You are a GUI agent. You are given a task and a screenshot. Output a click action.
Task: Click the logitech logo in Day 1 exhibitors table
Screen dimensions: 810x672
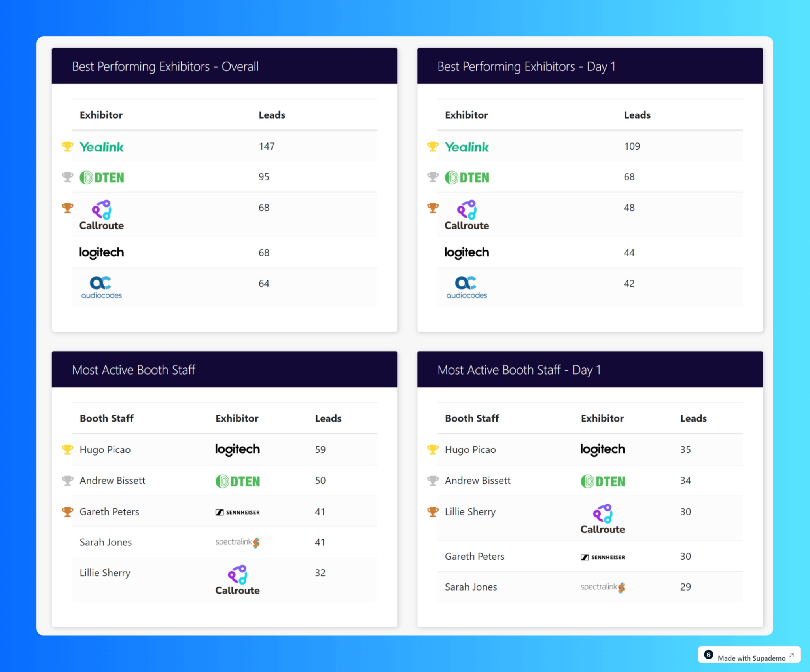pos(467,253)
